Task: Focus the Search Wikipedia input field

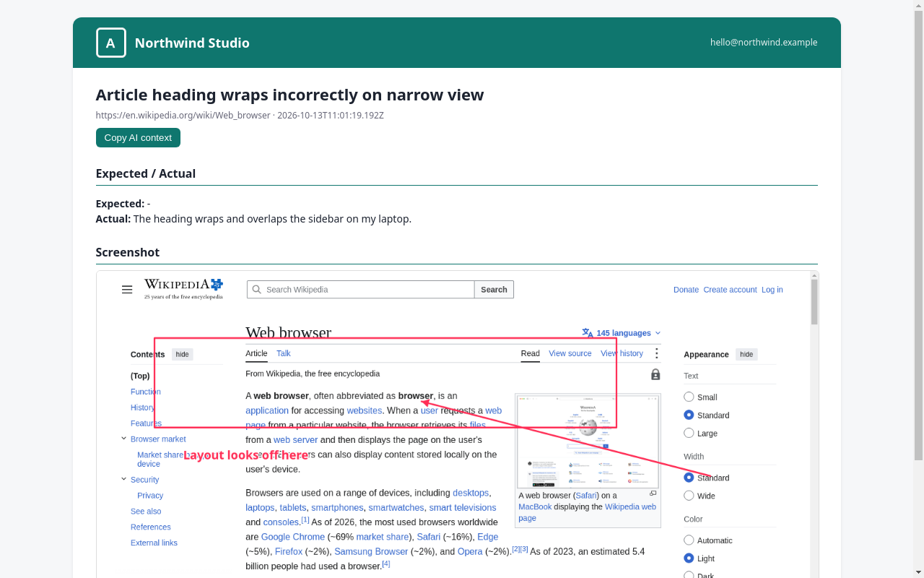Action: [360, 290]
